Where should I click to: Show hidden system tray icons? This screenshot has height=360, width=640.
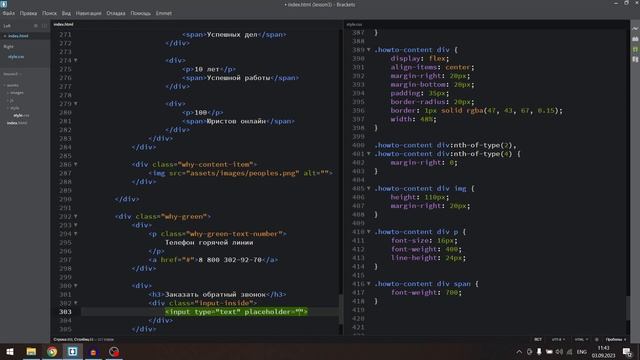click(x=519, y=352)
